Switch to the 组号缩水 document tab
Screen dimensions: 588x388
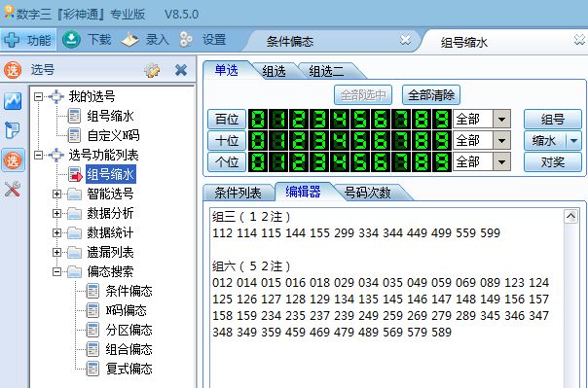tap(463, 43)
